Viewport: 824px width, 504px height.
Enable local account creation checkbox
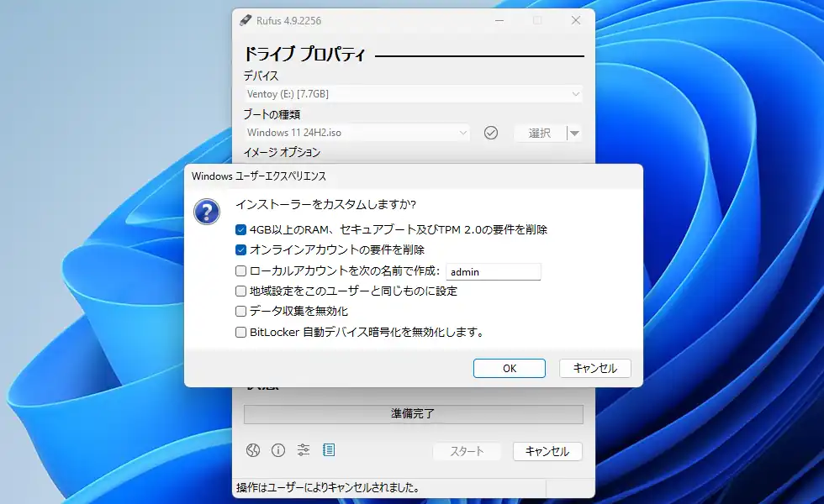coord(240,270)
